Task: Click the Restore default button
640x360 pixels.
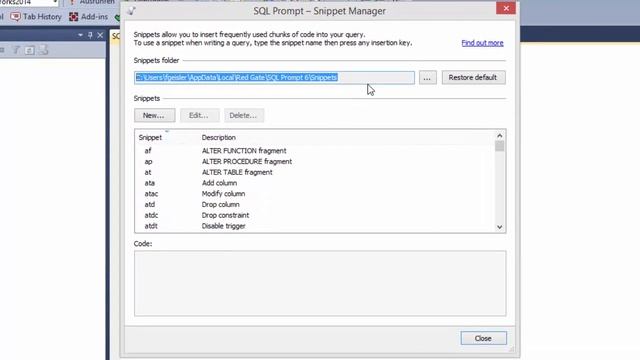Action: pos(473,78)
